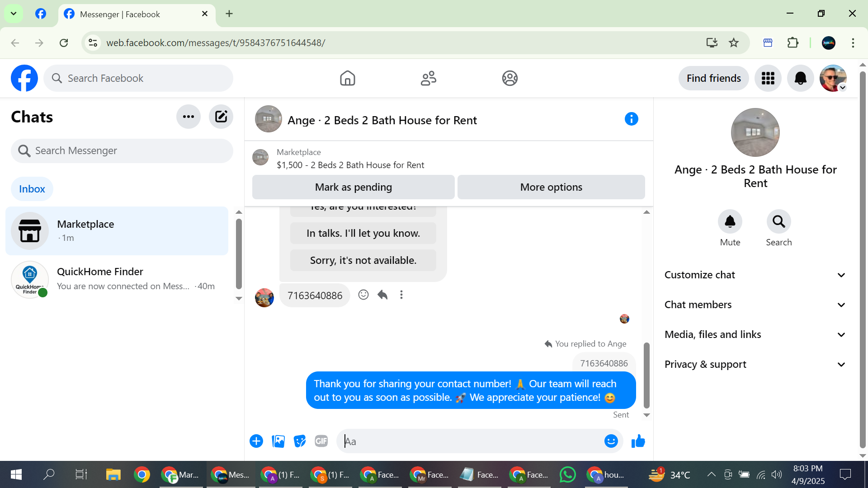React to the 7163640886 message
This screenshot has width=868, height=488.
363,295
